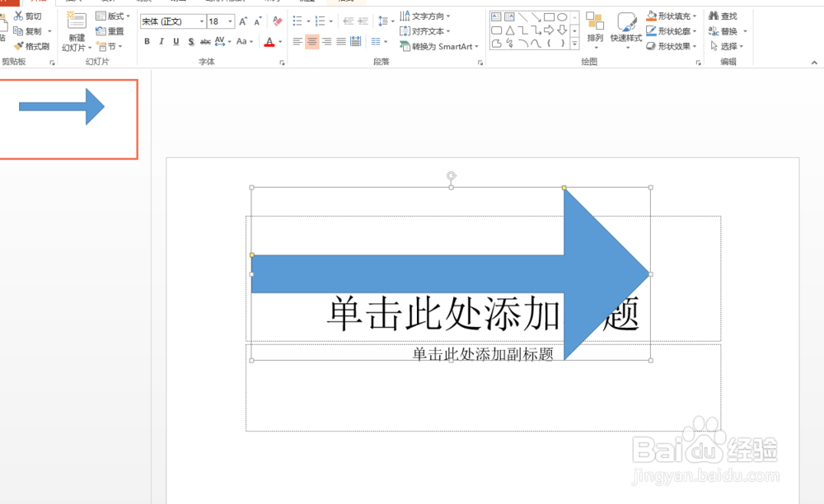This screenshot has width=824, height=504.
Task: Open Text Direction (文字方向) menu
Action: pos(424,16)
